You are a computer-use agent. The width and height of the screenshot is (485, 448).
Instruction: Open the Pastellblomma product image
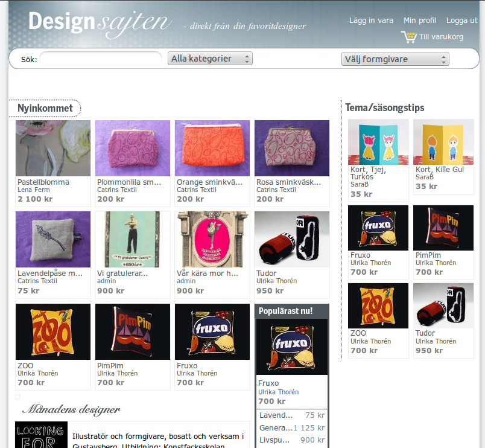(x=53, y=148)
